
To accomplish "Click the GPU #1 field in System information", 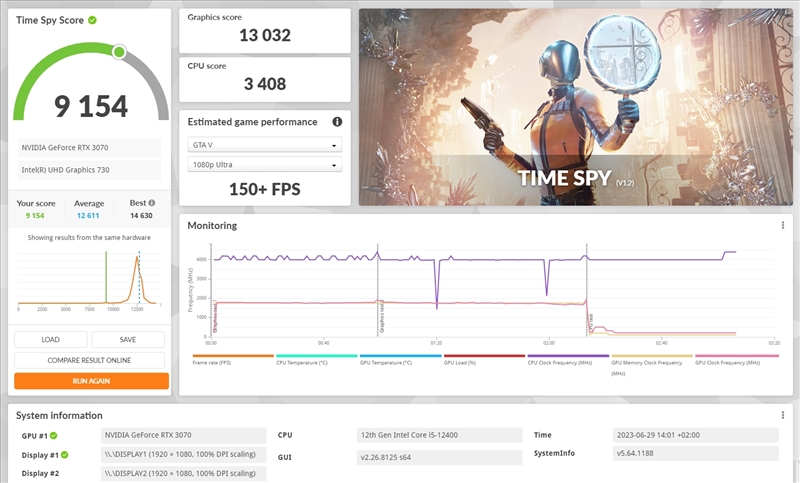I will pyautogui.click(x=184, y=435).
